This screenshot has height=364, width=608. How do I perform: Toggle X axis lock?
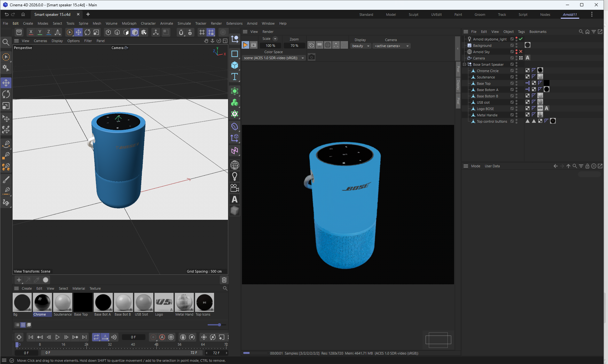(31, 32)
